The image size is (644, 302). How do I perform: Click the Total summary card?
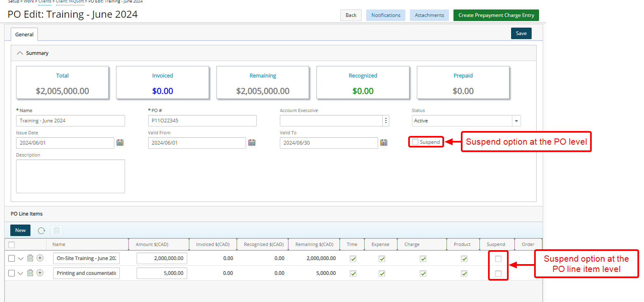(x=63, y=82)
